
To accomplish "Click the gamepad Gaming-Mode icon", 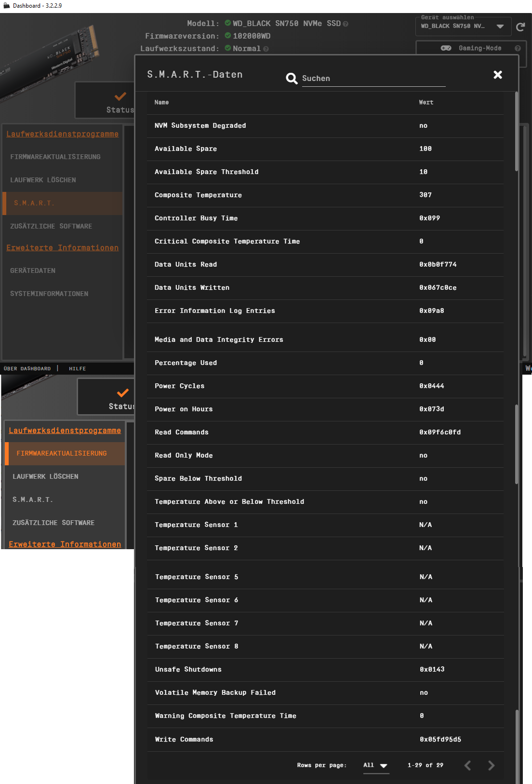I will [446, 48].
